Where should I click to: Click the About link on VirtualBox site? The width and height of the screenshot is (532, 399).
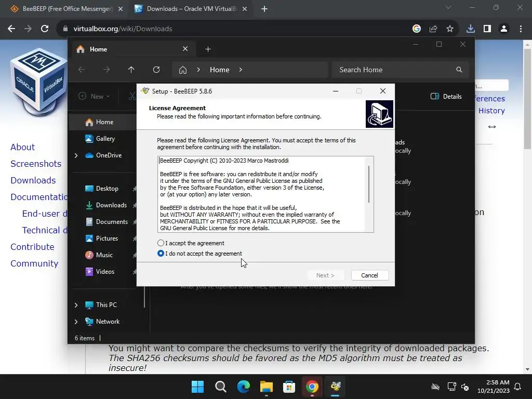coord(22,147)
